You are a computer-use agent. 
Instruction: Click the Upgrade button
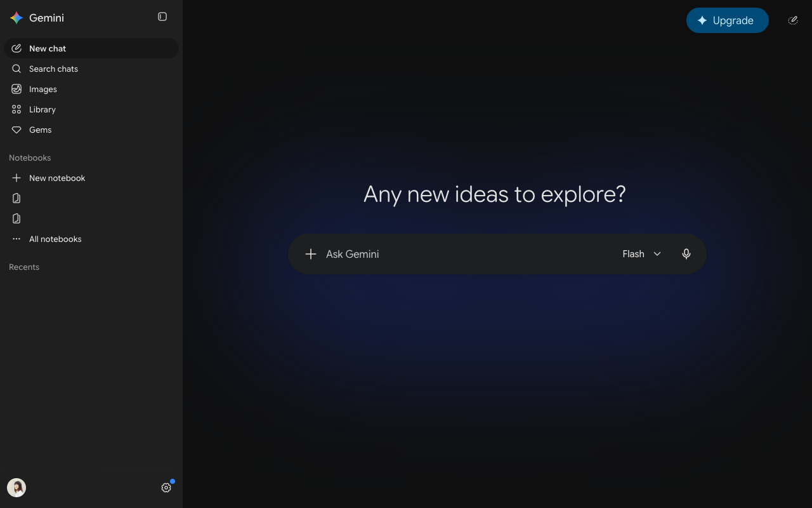point(727,20)
